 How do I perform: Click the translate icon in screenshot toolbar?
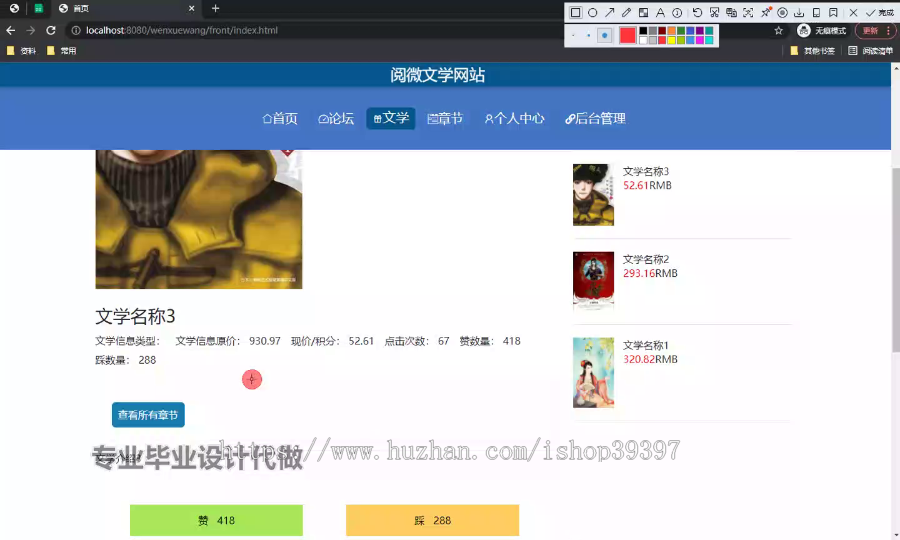(x=731, y=13)
